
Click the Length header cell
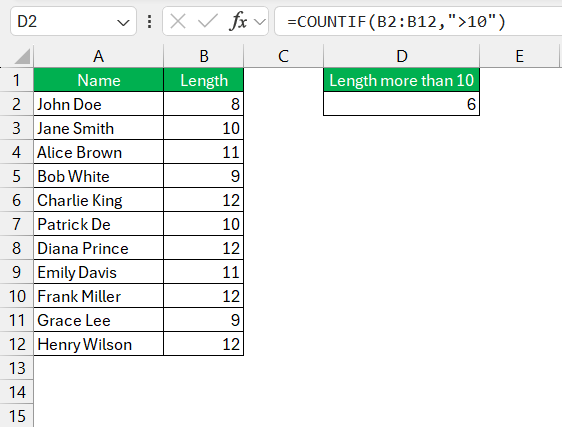pyautogui.click(x=204, y=80)
